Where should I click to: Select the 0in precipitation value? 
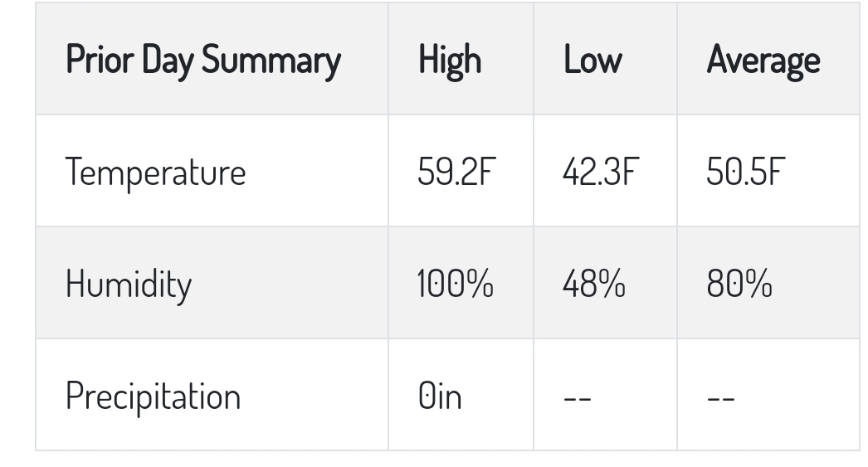point(440,396)
